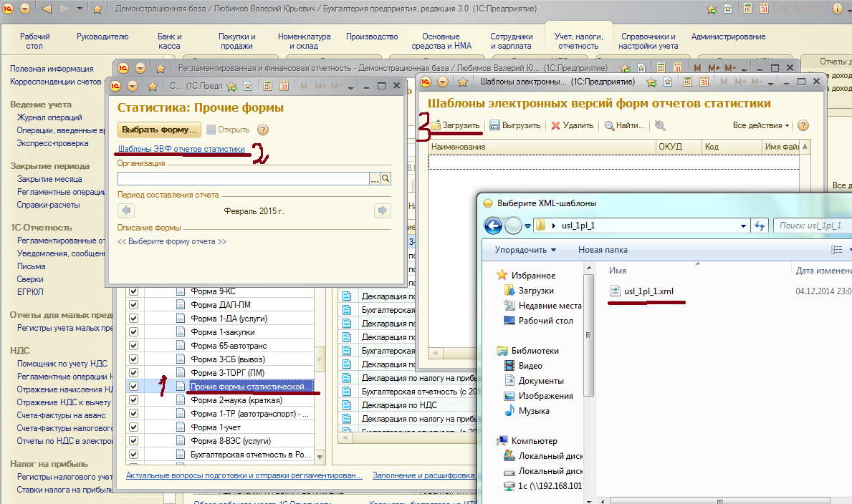Open Журнал операций in left panel
Screen dimensions: 852x504
click(49, 117)
